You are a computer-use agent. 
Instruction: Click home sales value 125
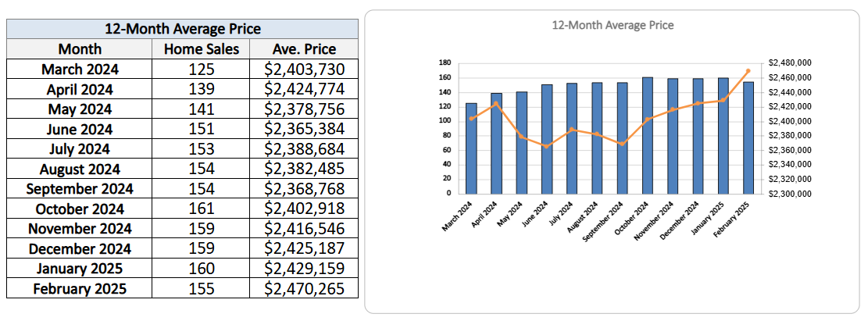(202, 70)
